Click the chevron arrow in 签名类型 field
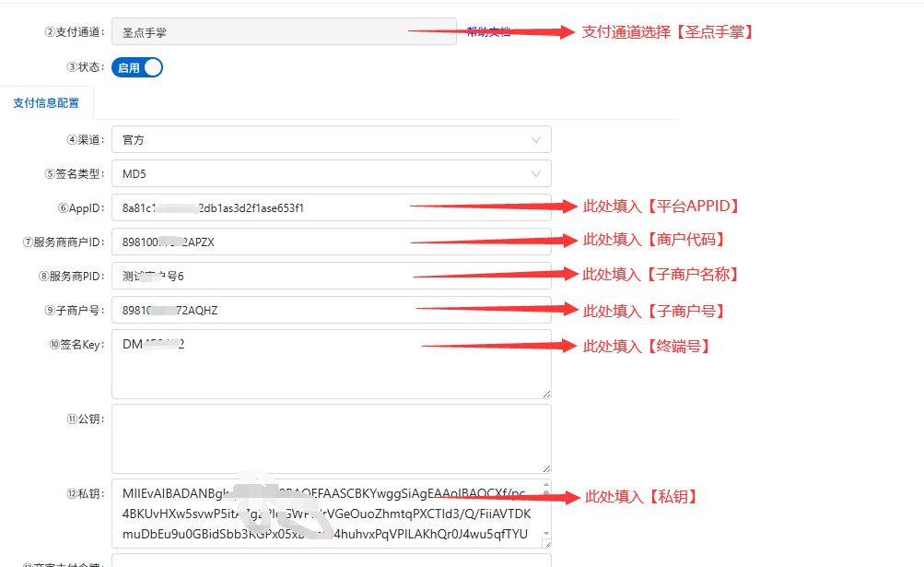Viewport: 924px width, 567px height. (x=536, y=173)
